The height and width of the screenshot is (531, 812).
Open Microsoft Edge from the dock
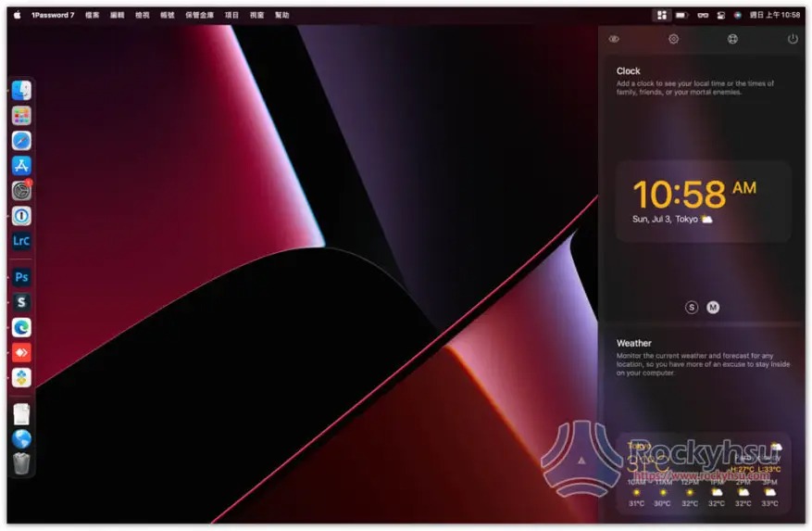coord(21,327)
